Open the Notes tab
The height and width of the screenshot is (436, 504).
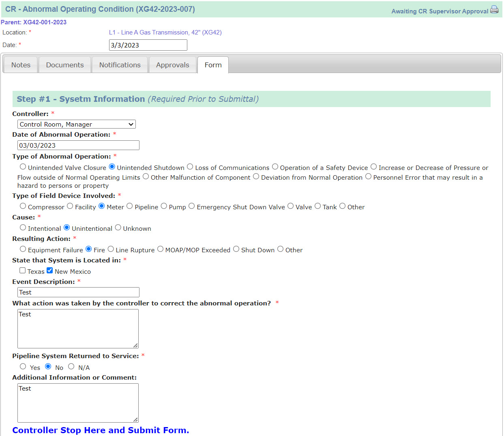[x=21, y=65]
